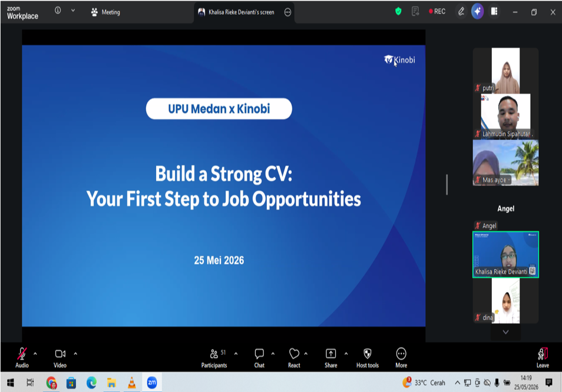Open File Explorer from taskbar

[x=111, y=383]
